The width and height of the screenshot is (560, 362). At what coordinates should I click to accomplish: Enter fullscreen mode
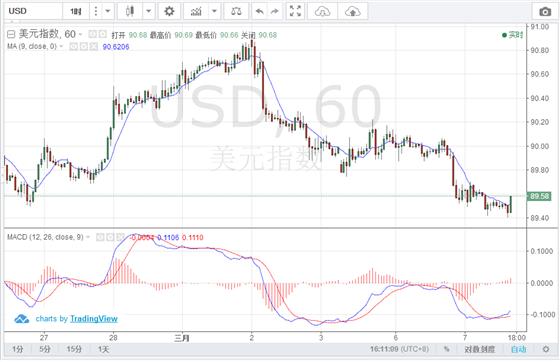pyautogui.click(x=295, y=11)
